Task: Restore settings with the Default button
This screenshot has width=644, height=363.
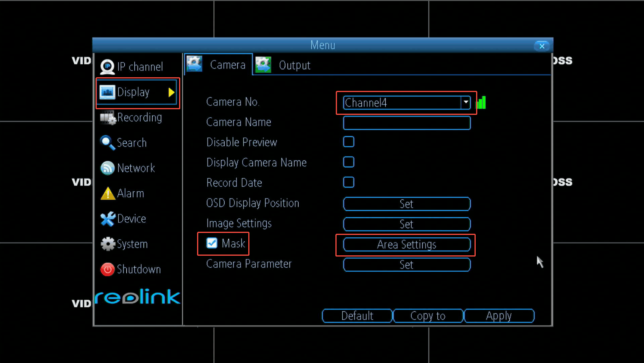Action: pos(357,316)
